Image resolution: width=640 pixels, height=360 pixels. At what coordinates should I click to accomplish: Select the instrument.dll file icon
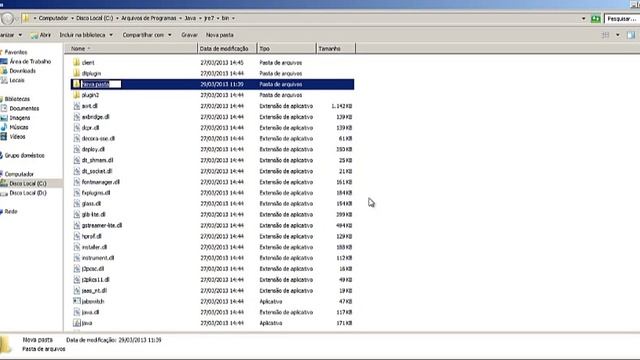click(x=76, y=258)
